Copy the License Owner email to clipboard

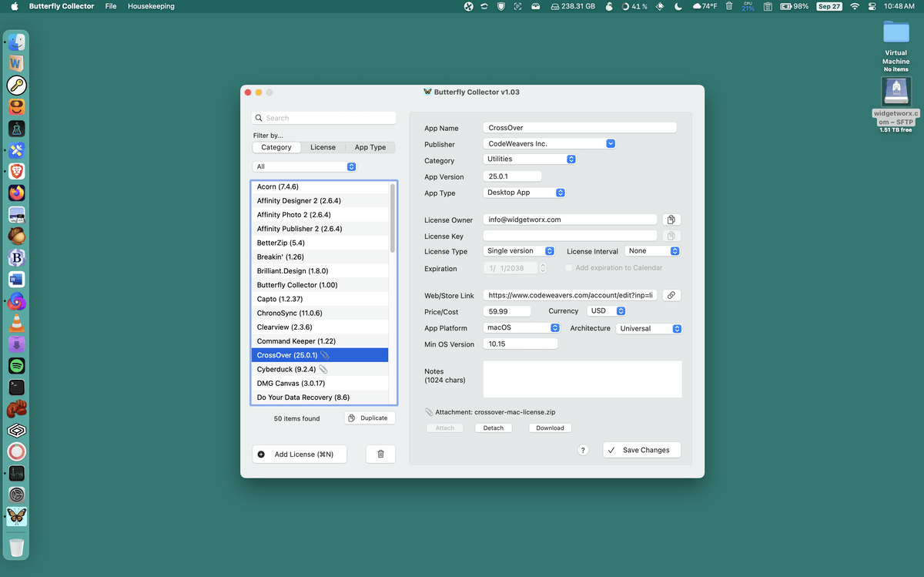click(671, 220)
